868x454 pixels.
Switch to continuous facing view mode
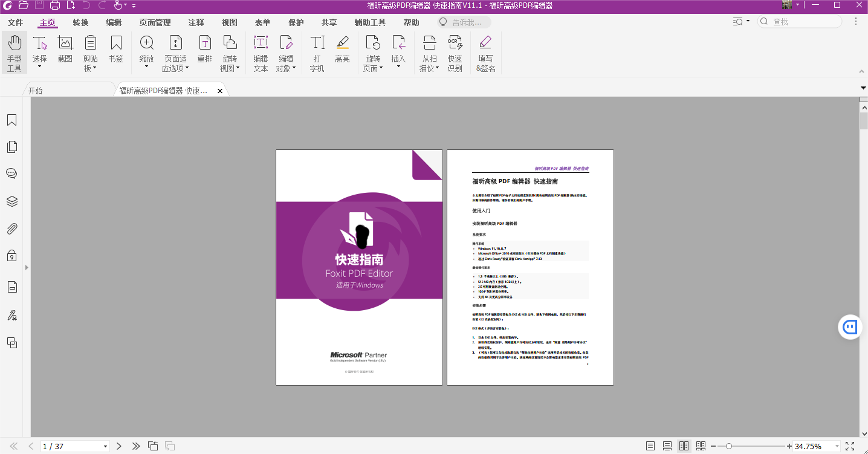coord(701,446)
